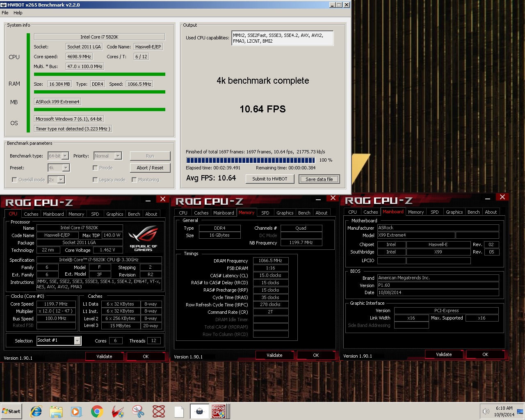Open Windows Explorer folder icon in taskbar

point(56,411)
